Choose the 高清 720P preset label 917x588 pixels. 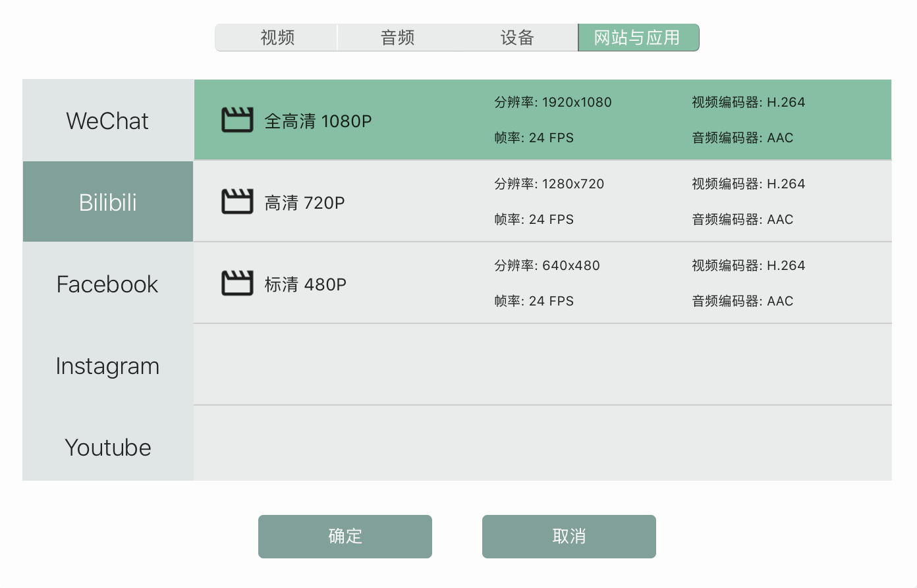click(304, 203)
